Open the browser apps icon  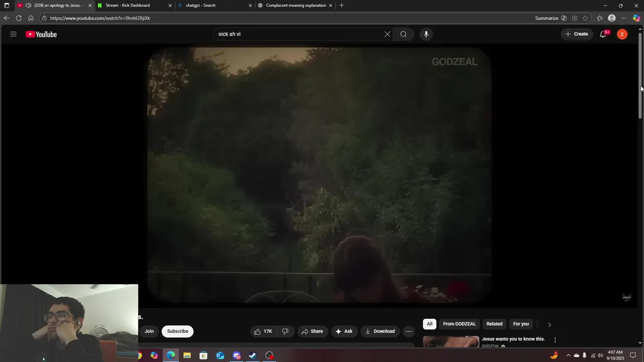pos(575,18)
